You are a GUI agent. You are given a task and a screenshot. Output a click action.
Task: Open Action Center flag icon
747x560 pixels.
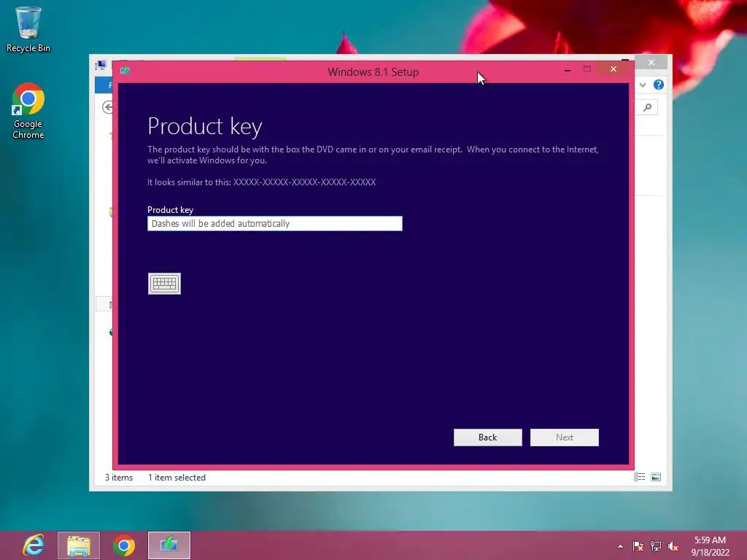pos(638,546)
